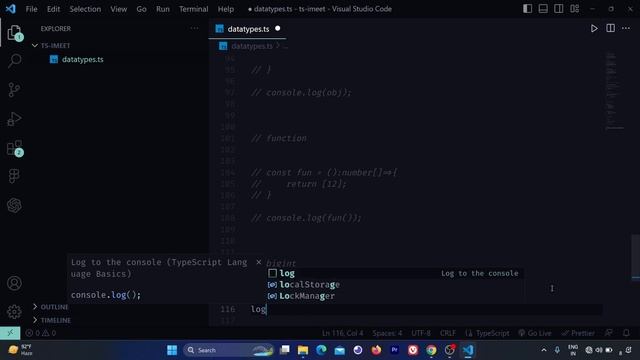Open the Run menu
640x360 pixels.
[x=162, y=9]
